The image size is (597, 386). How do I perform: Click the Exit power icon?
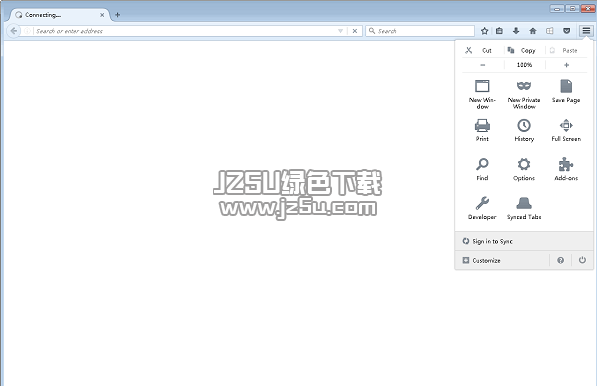pos(582,260)
